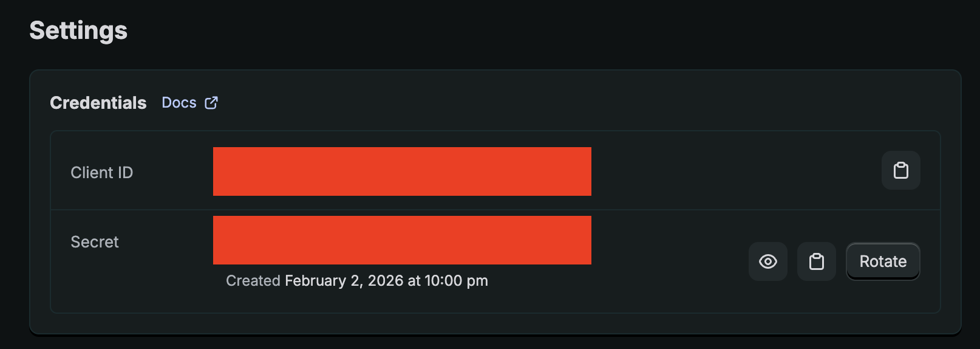Click the word "at" in the timestamp
Viewport: 980px width, 349px height.
pos(414,281)
